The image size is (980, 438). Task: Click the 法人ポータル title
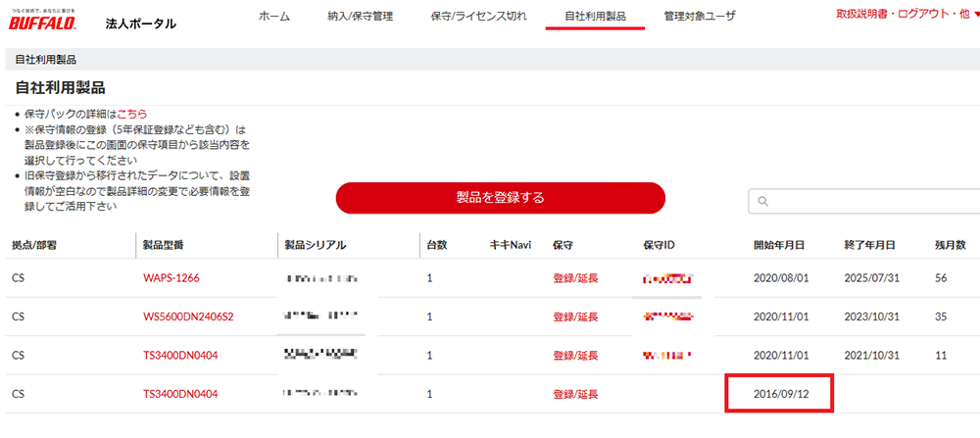140,24
